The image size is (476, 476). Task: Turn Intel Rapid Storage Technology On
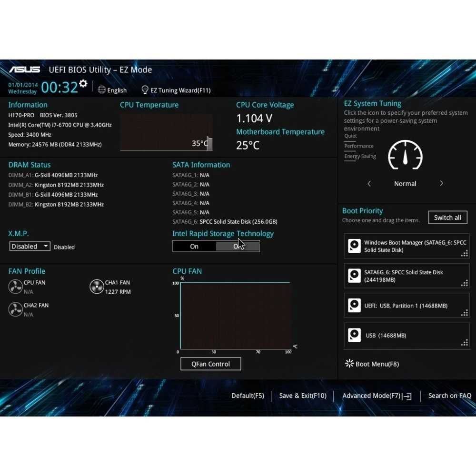click(194, 246)
